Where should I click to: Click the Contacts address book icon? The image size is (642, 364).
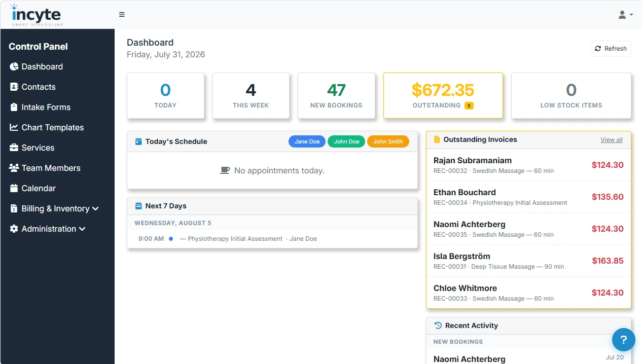pos(14,87)
